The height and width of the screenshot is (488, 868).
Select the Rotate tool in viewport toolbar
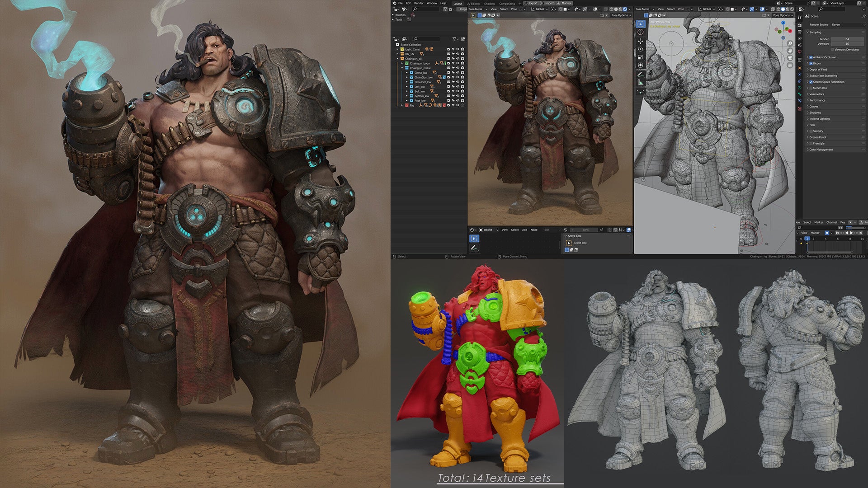click(640, 49)
